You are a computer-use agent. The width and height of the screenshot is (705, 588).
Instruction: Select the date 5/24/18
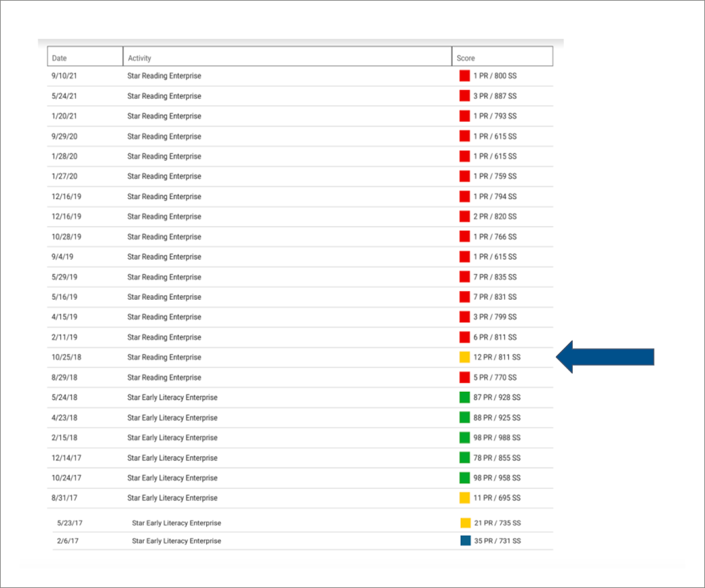(64, 397)
